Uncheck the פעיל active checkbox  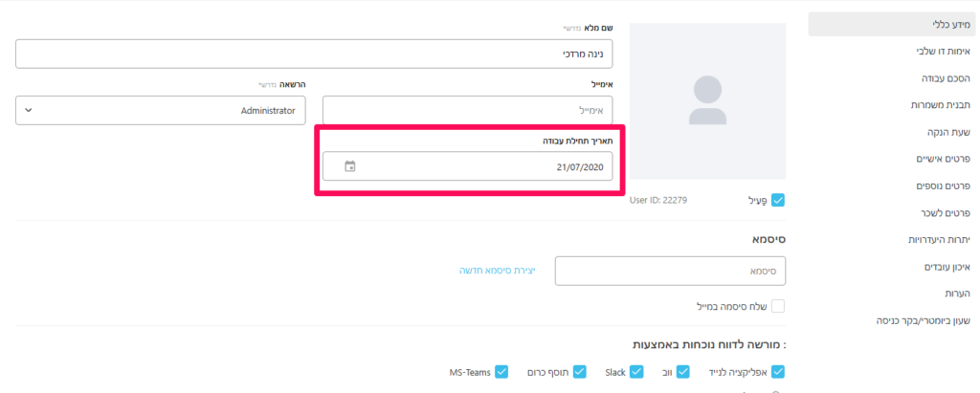coord(777,200)
